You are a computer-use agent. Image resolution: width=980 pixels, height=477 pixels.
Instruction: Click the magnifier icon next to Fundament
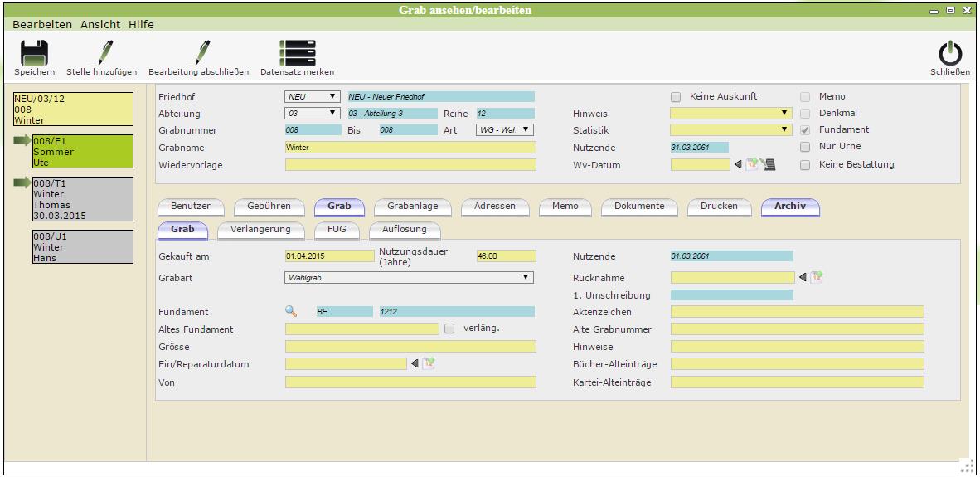click(x=291, y=312)
